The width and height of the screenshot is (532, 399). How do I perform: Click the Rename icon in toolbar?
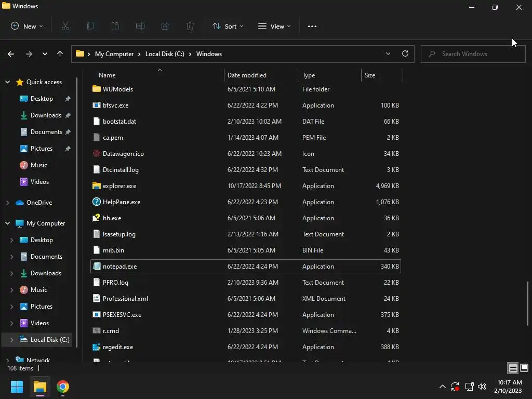pos(140,26)
